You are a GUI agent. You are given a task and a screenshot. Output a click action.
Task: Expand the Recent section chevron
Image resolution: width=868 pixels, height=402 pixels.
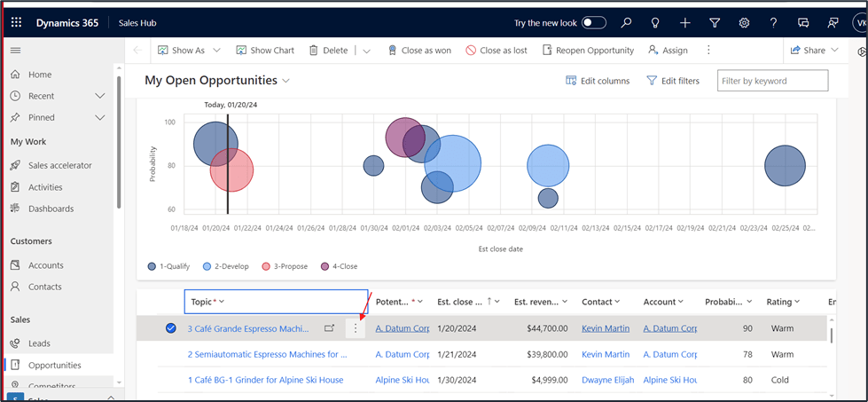tap(100, 96)
